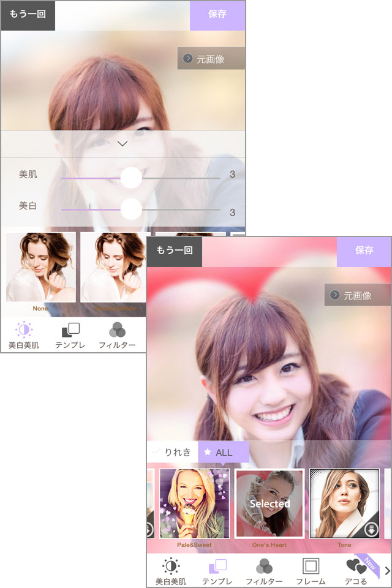The height and width of the screenshot is (588, 392).
Task: Show original via 元画像 on heart-framed photo
Action: [x=358, y=295]
